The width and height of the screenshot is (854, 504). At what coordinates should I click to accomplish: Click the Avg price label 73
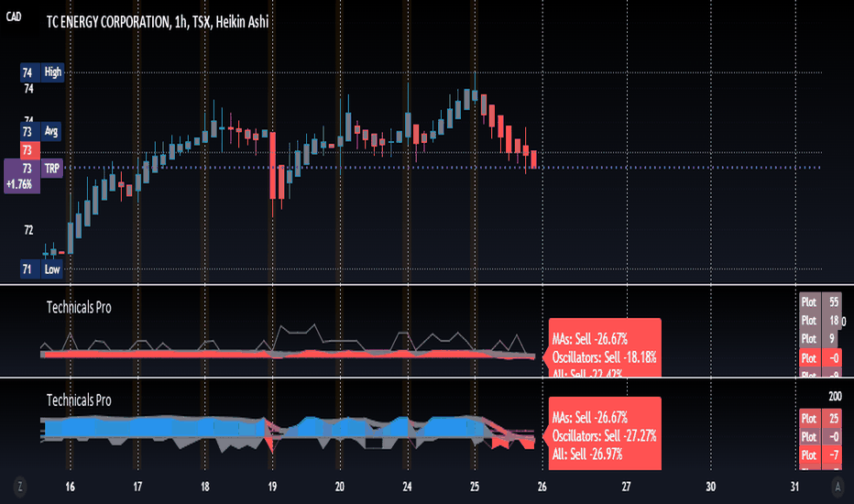click(x=41, y=131)
